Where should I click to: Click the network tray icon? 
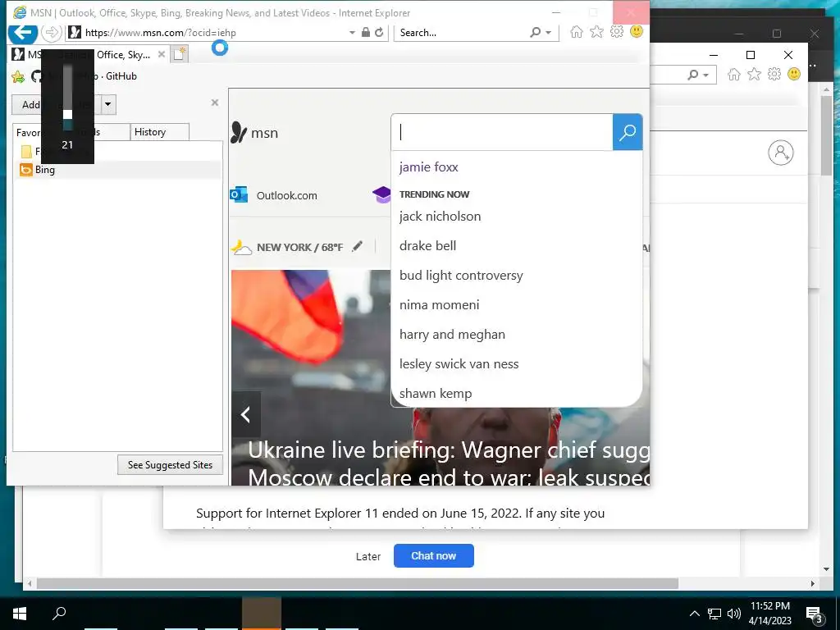(714, 614)
